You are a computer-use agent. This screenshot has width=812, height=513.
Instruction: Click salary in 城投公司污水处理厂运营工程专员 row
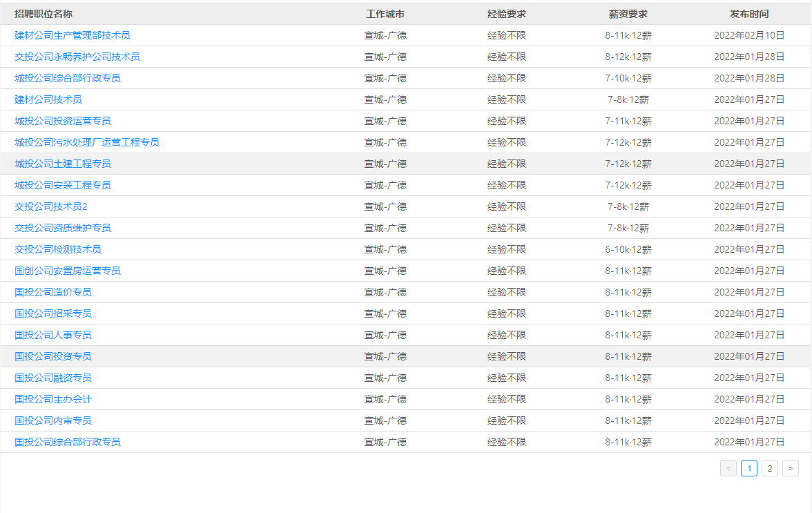(628, 142)
